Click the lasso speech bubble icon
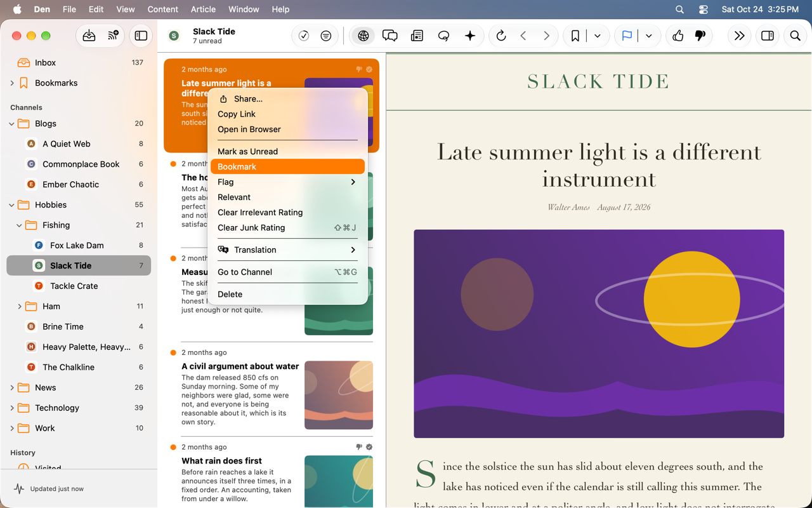Screen dimensions: 812x508 [x=443, y=36]
